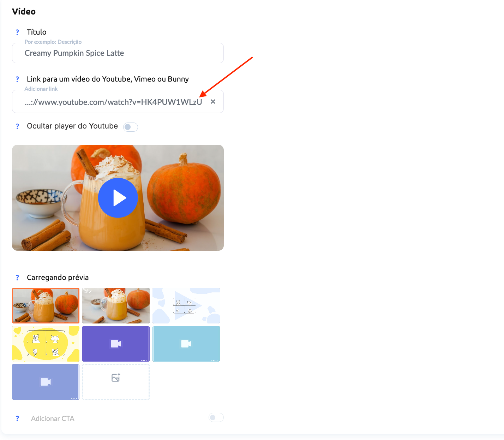Click the Carregando prévia heading

pyautogui.click(x=58, y=278)
